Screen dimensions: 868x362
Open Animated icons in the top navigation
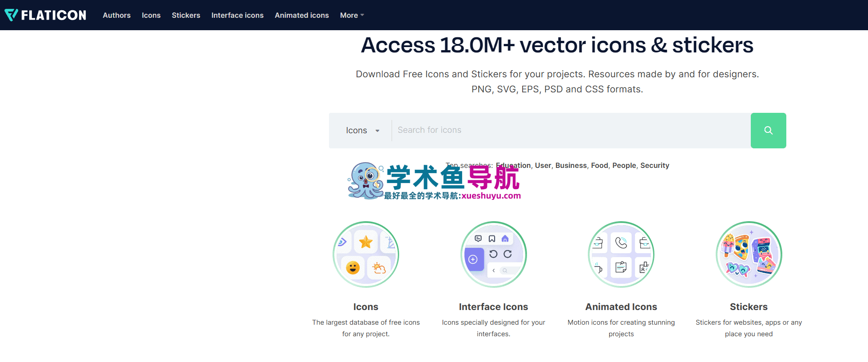click(302, 15)
